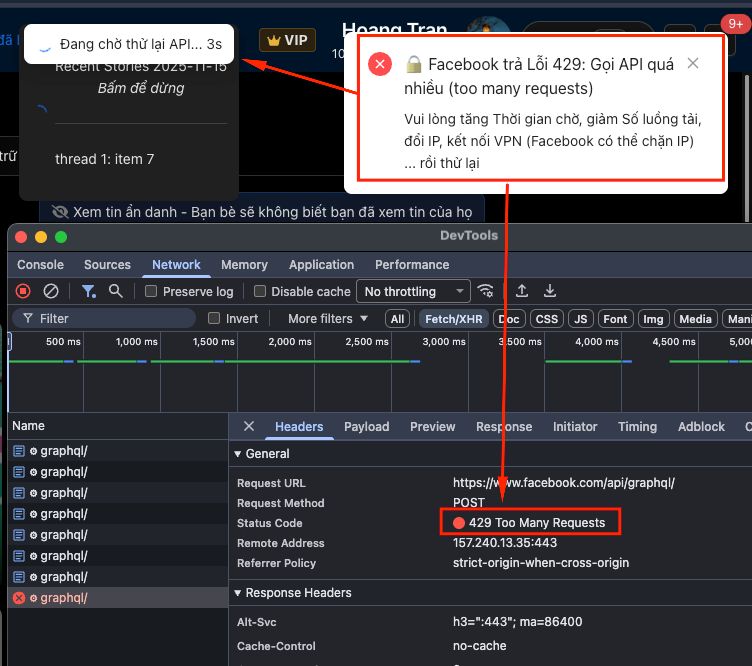Open the Network tab
Viewport: 752px width, 666px height.
click(176, 265)
